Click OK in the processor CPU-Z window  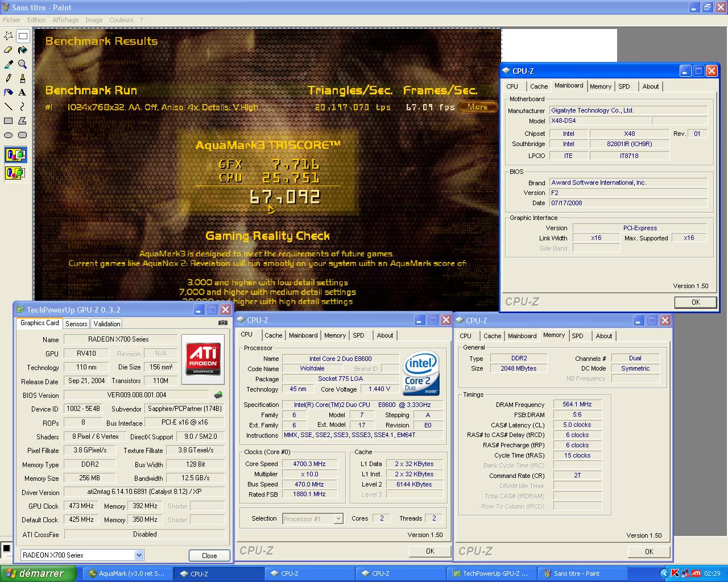pos(430,551)
